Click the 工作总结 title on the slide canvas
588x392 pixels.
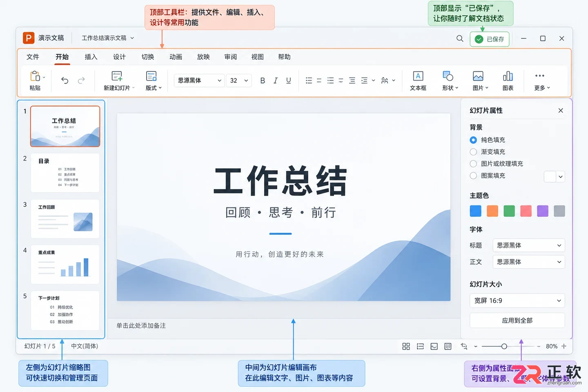tap(281, 180)
